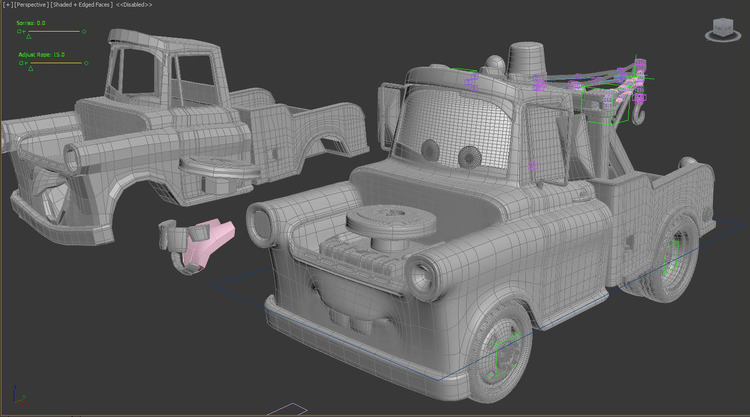Click the Adjust Rope slider triangle handle

tap(30, 69)
